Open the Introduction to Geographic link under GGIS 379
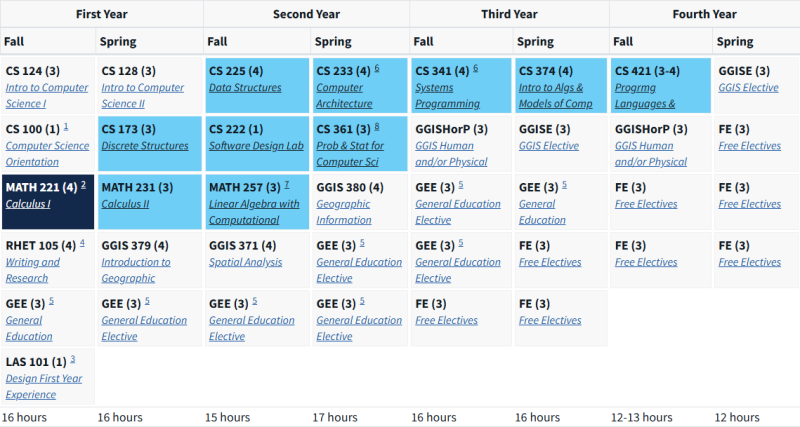 click(136, 270)
